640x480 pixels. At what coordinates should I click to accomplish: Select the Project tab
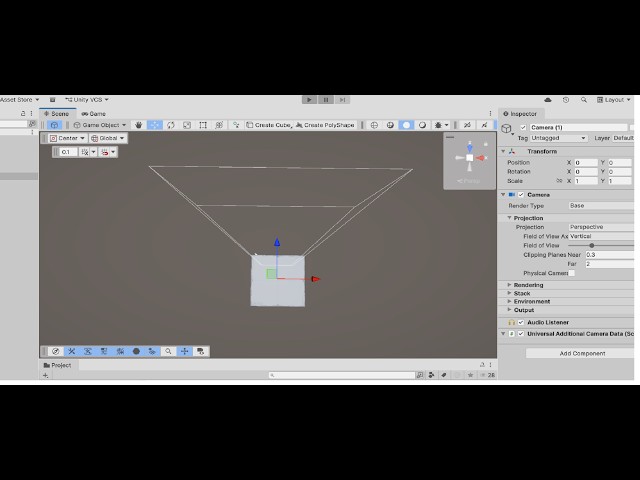58,365
